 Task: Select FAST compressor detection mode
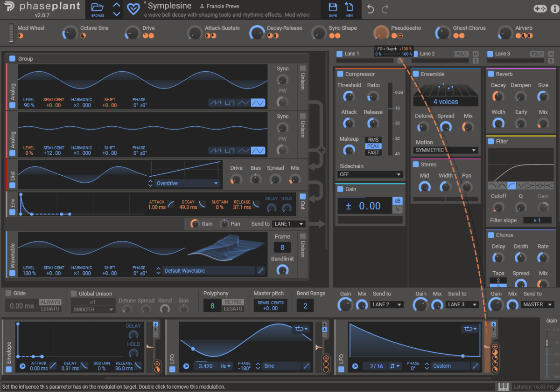(373, 152)
